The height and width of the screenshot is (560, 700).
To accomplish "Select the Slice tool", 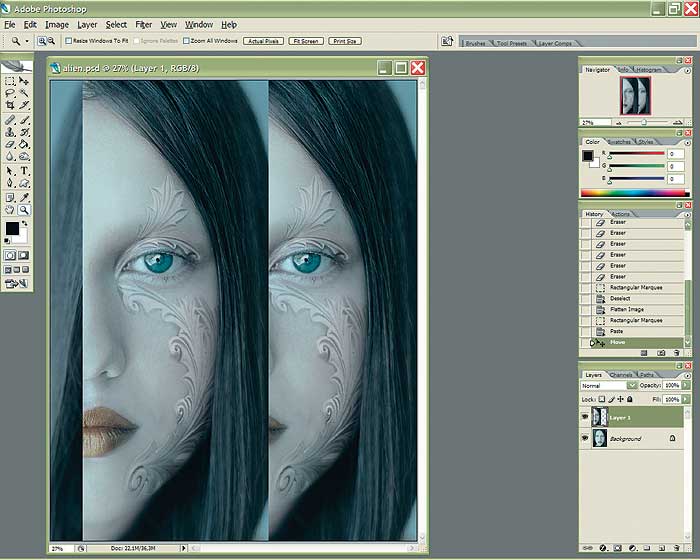I will (24, 105).
